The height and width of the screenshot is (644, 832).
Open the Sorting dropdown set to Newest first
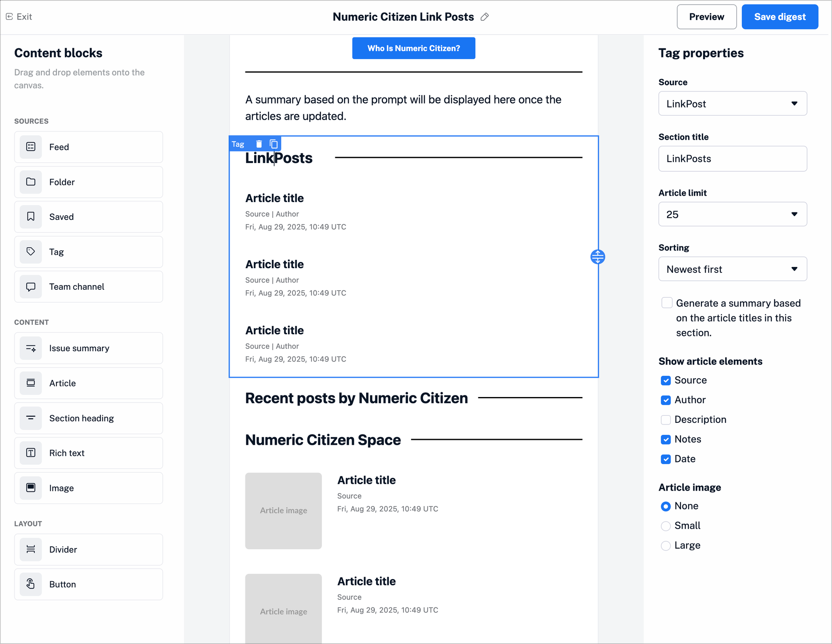tap(733, 269)
